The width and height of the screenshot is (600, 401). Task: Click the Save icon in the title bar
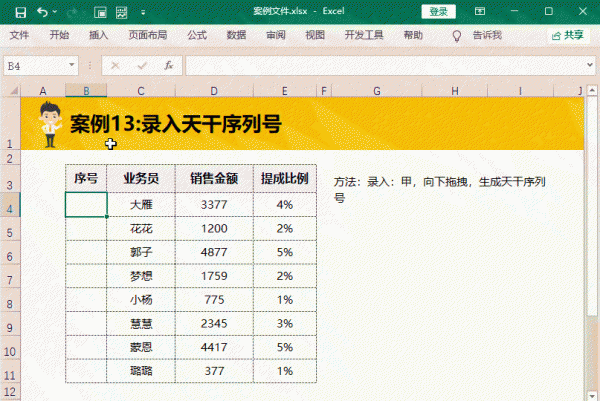(x=21, y=13)
